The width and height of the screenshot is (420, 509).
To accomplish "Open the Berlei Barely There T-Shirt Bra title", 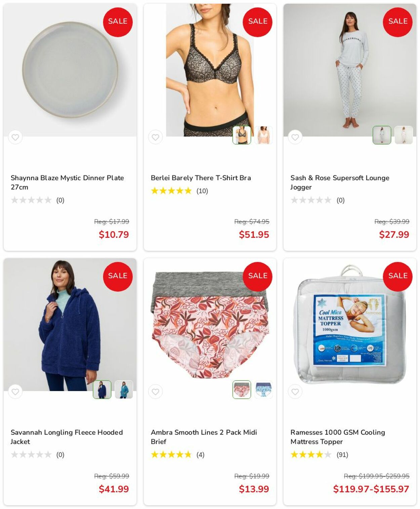I will pyautogui.click(x=201, y=178).
